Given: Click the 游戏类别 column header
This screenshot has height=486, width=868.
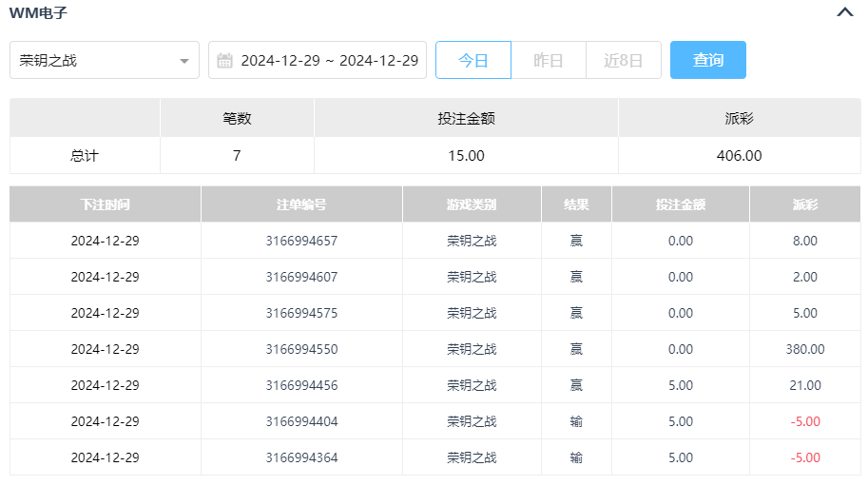Looking at the screenshot, I should click(x=472, y=204).
